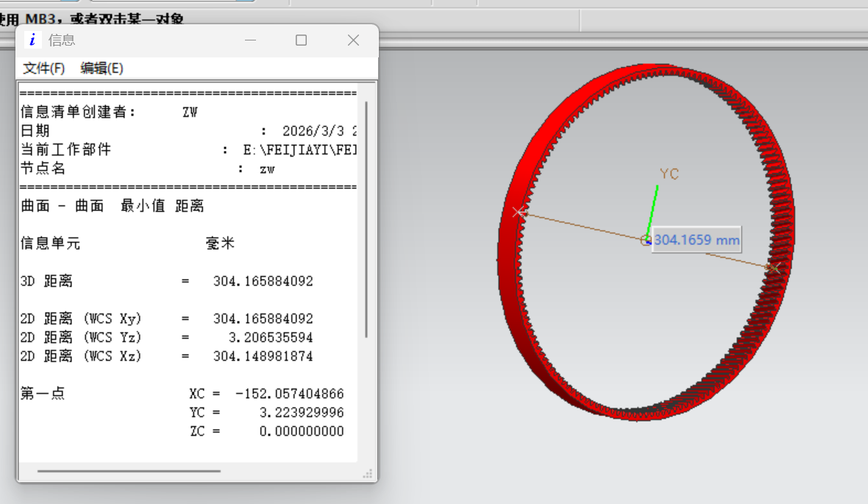Click the green YC axis line
Image resolution: width=868 pixels, height=504 pixels.
[652, 212]
